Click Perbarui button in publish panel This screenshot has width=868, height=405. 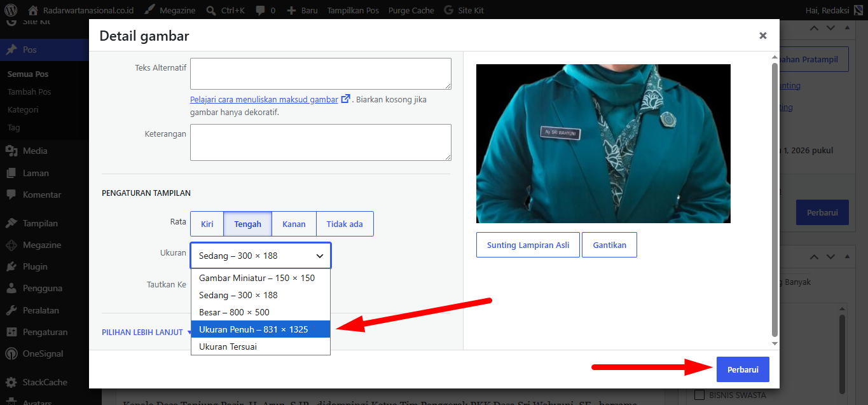point(822,212)
